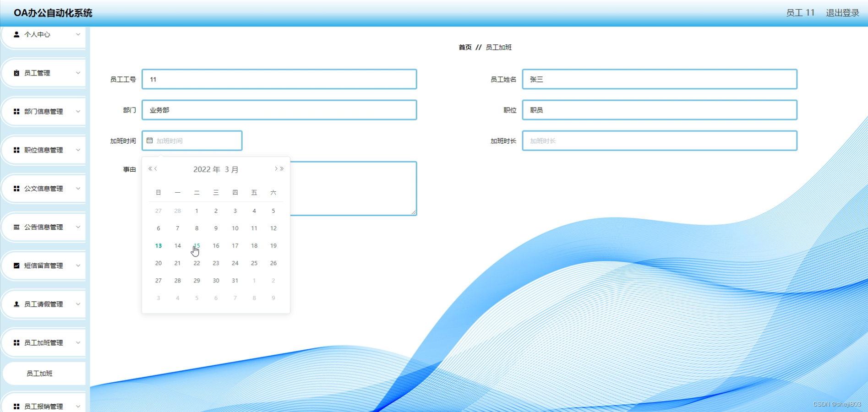Jump to previous year with double-left arrow
Viewport: 868px width, 412px height.
pos(151,169)
